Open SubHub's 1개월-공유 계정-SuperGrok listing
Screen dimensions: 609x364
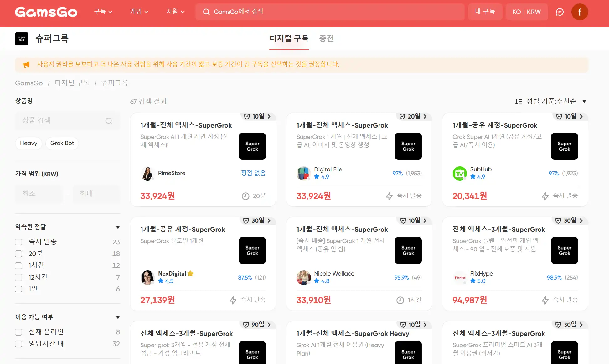point(495,125)
